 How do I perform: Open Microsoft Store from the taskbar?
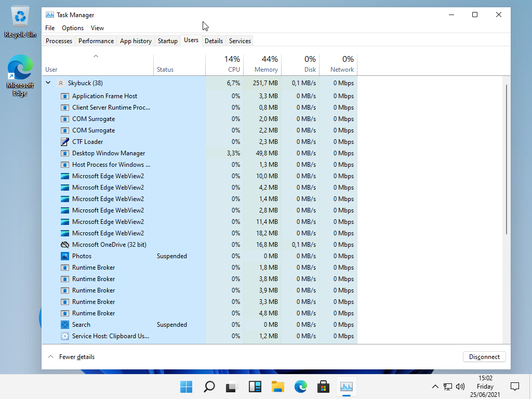(323, 387)
